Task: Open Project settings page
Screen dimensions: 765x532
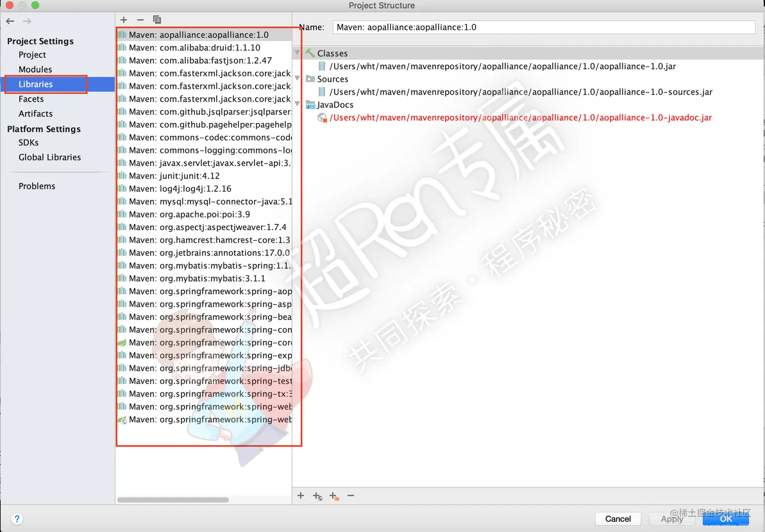Action: point(32,55)
